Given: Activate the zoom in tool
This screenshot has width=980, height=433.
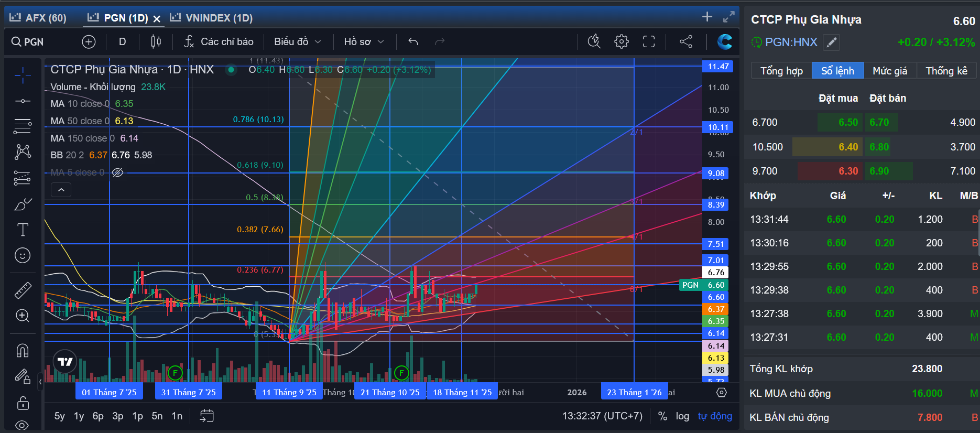Looking at the screenshot, I should pos(23,316).
